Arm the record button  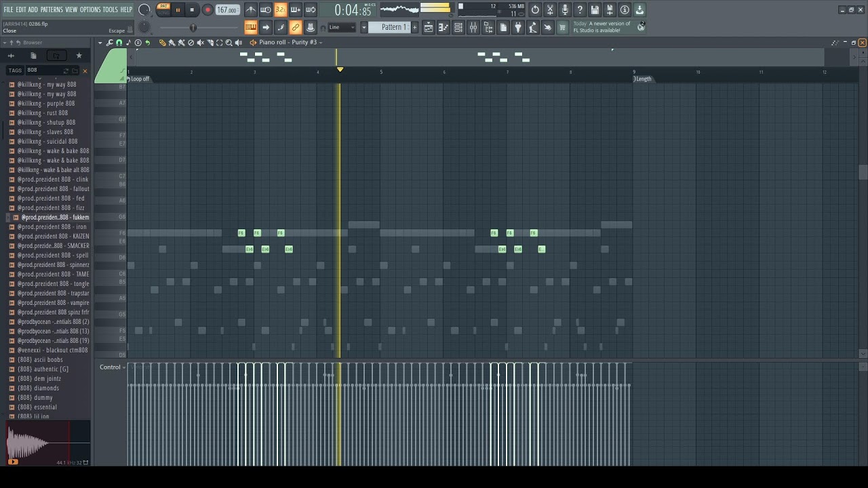tap(208, 9)
